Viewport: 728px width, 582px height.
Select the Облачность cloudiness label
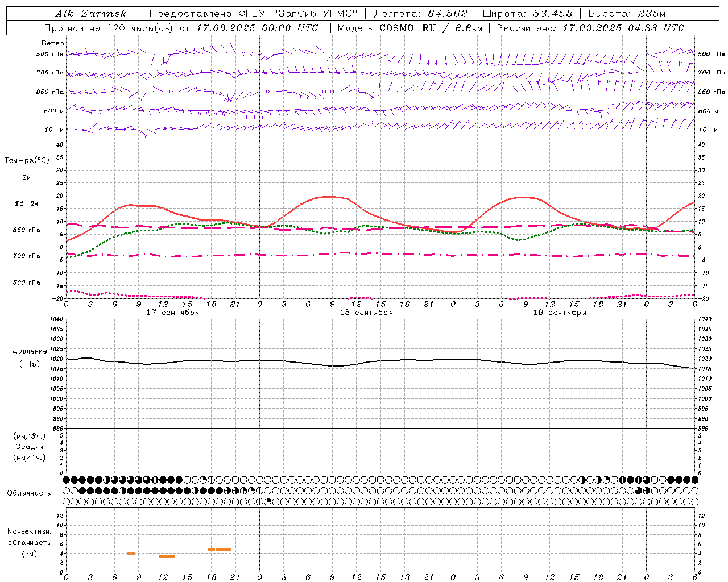(29, 493)
